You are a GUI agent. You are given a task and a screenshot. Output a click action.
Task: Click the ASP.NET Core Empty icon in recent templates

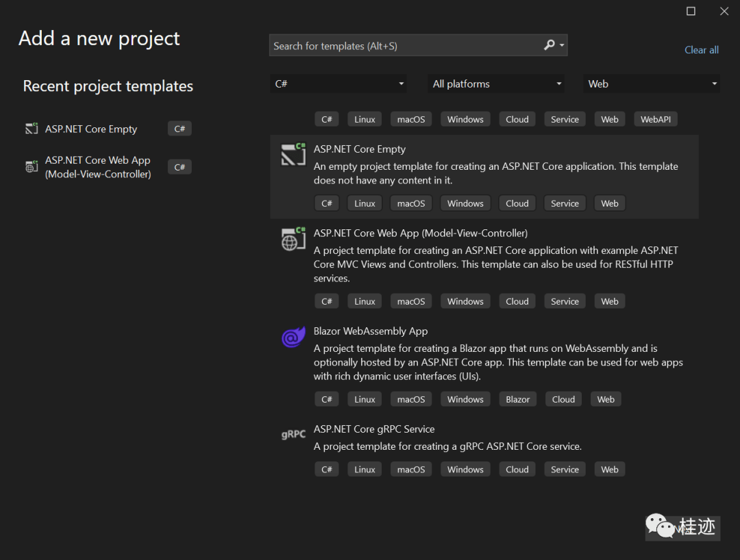pyautogui.click(x=31, y=128)
